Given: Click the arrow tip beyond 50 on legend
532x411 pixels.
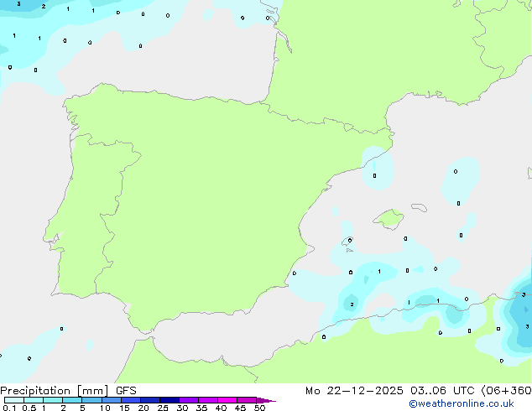Looking at the screenshot, I should point(266,400).
